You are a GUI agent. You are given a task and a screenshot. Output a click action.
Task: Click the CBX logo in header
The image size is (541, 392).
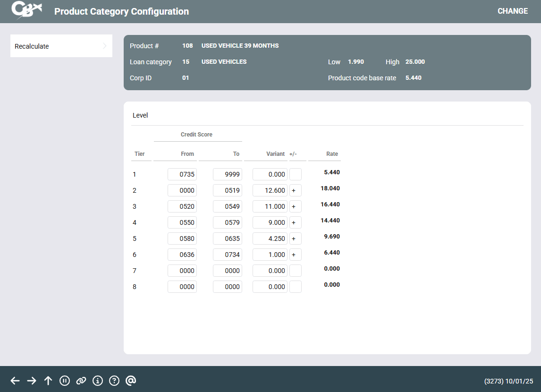click(x=26, y=10)
